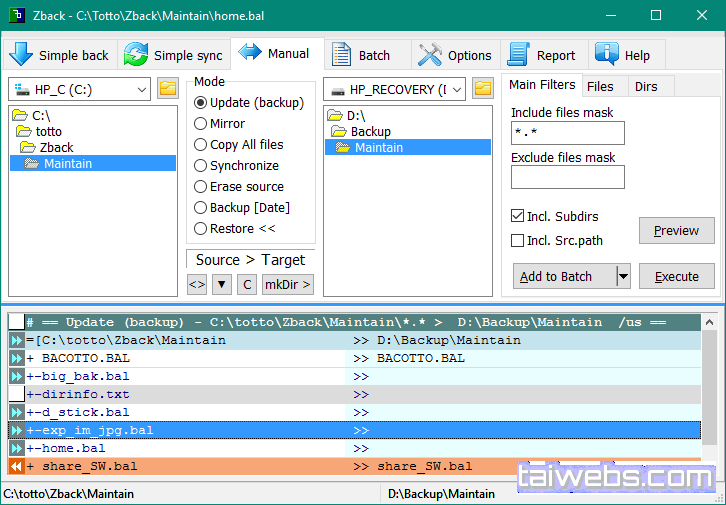Click the source folder browse icon
This screenshot has height=505, width=726.
tap(167, 89)
